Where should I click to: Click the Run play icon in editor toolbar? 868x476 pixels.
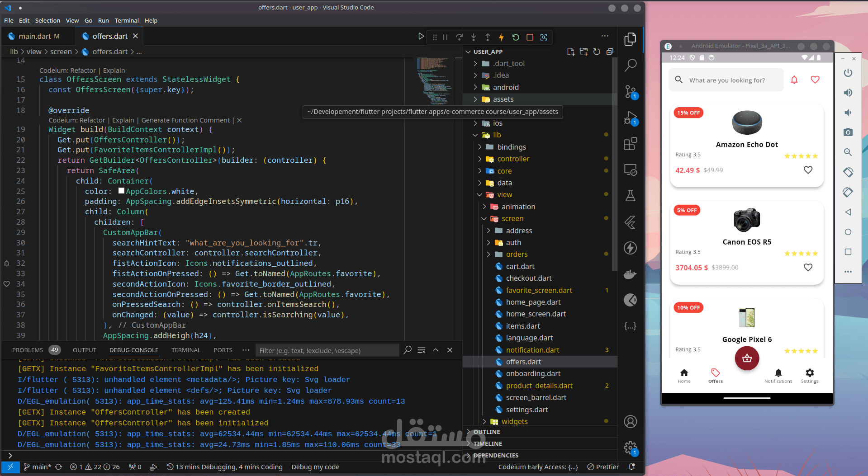coord(421,37)
